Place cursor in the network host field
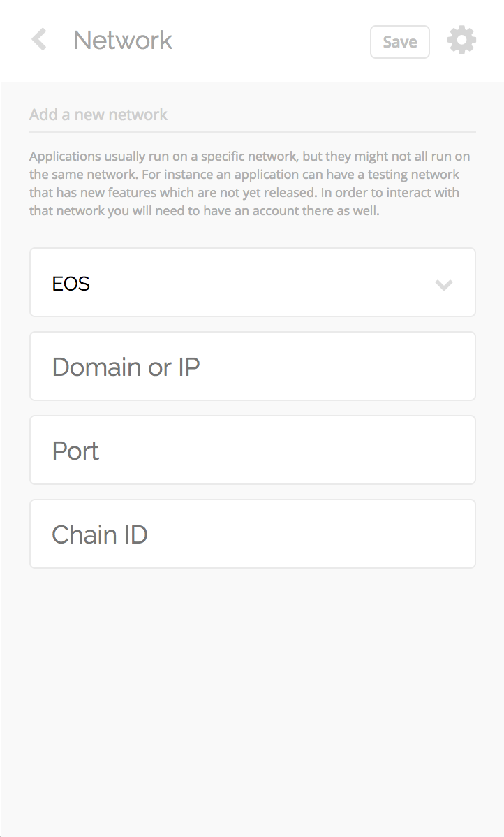This screenshot has height=837, width=504. 252,366
